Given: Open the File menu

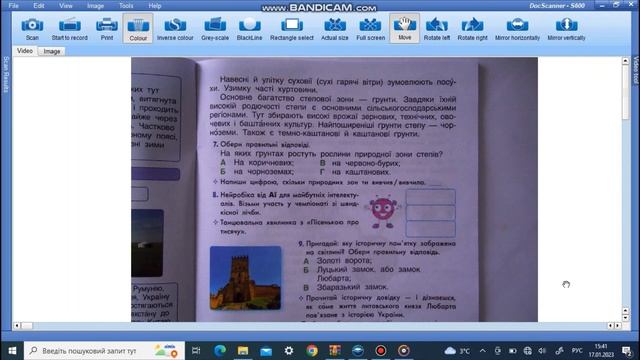Looking at the screenshot, I should [13, 6].
